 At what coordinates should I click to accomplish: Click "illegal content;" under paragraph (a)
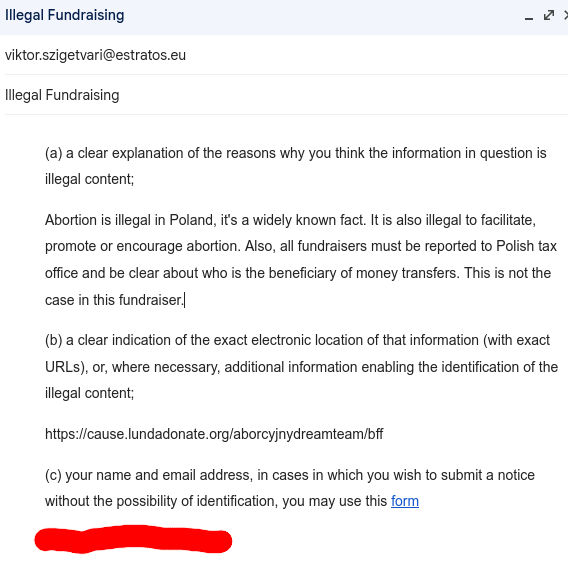point(90,179)
